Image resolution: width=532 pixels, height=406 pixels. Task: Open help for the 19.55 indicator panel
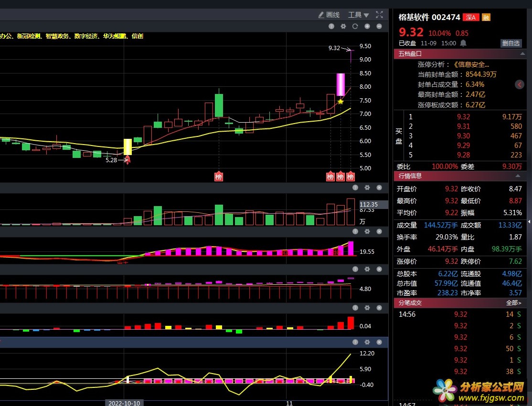(355, 231)
